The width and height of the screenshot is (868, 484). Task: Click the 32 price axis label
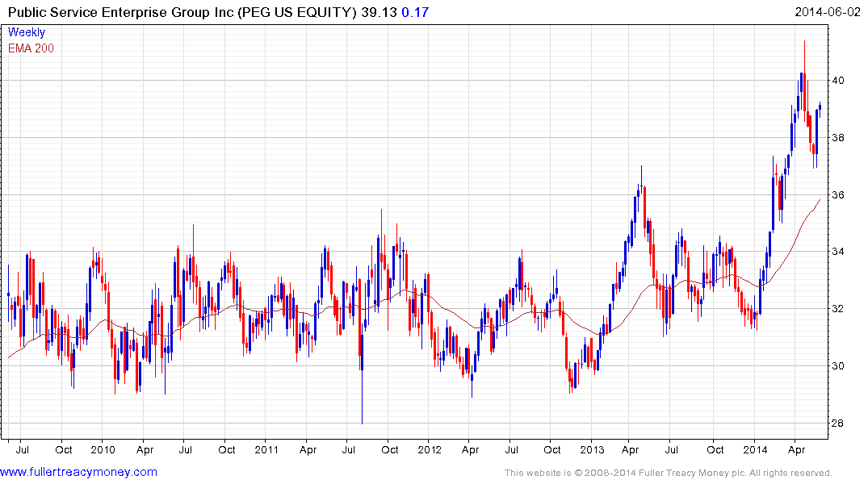837,309
